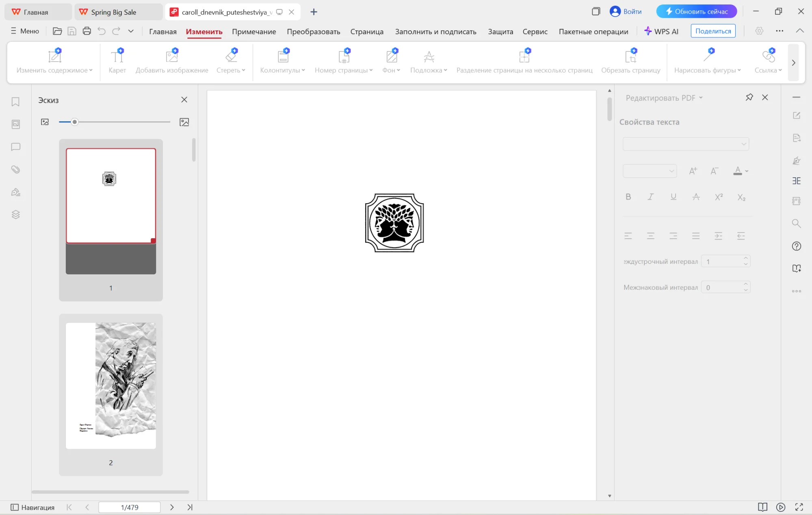Screen dimensions: 812x515
Task: Toggle italic formatting
Action: [x=650, y=197]
